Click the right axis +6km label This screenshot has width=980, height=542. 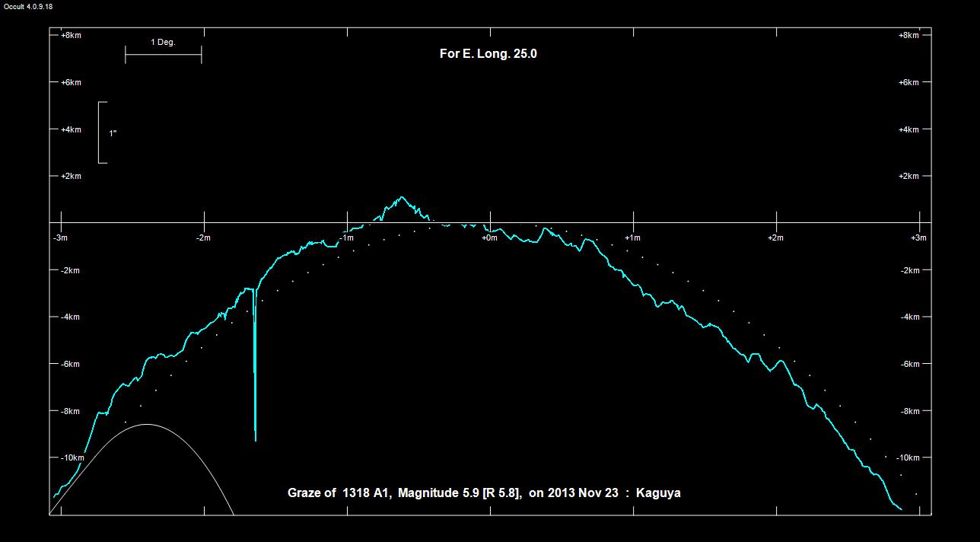click(x=908, y=82)
